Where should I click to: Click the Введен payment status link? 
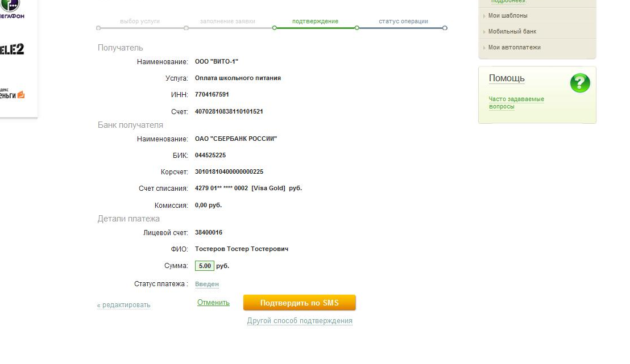(x=207, y=284)
